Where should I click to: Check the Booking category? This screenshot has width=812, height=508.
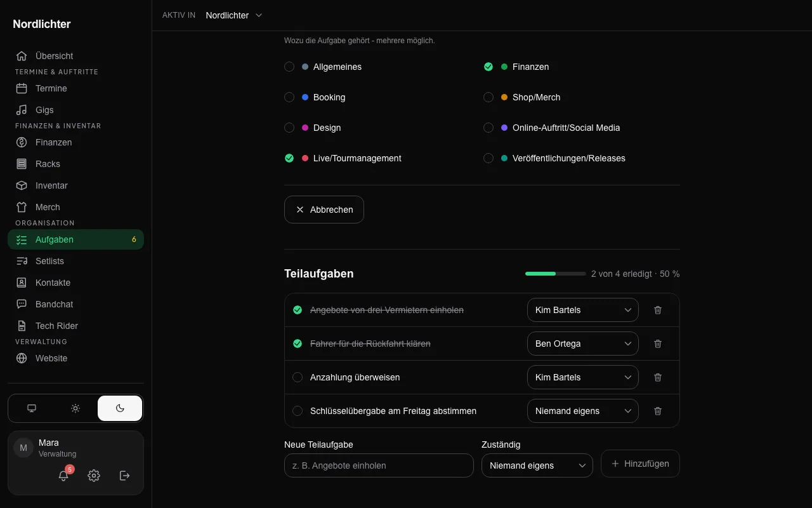[x=289, y=97]
